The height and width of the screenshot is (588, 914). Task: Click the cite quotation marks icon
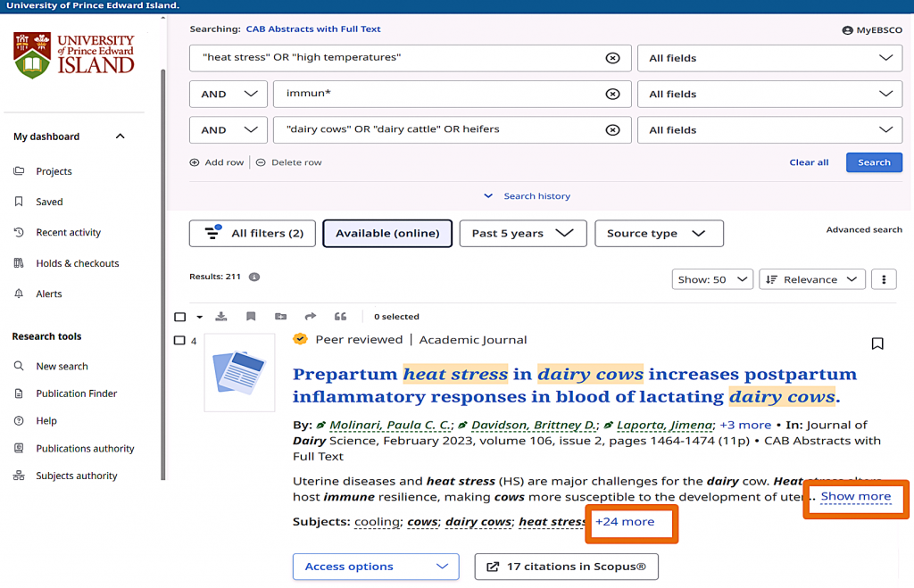point(340,317)
